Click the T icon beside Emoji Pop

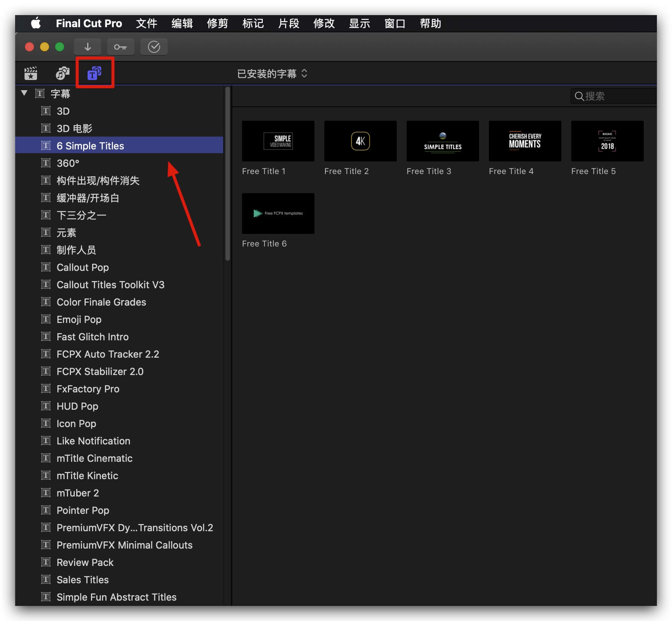click(46, 319)
